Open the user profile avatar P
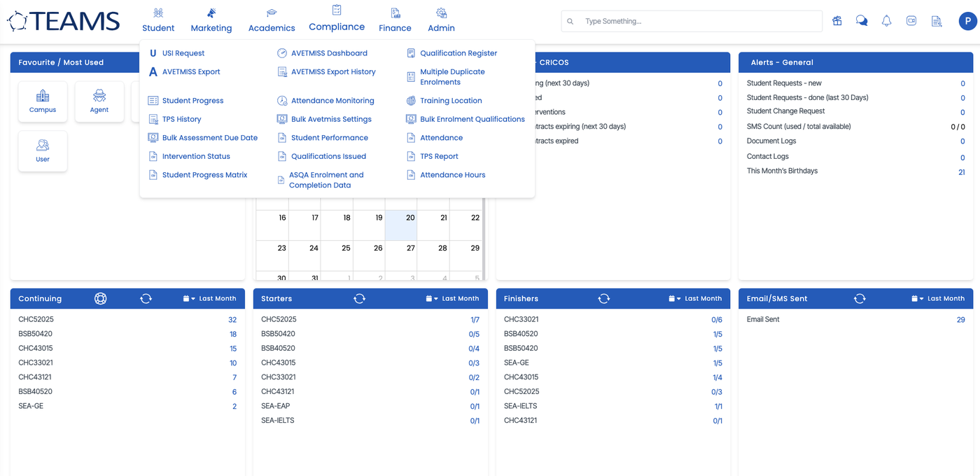The width and height of the screenshot is (980, 476). click(x=967, y=21)
